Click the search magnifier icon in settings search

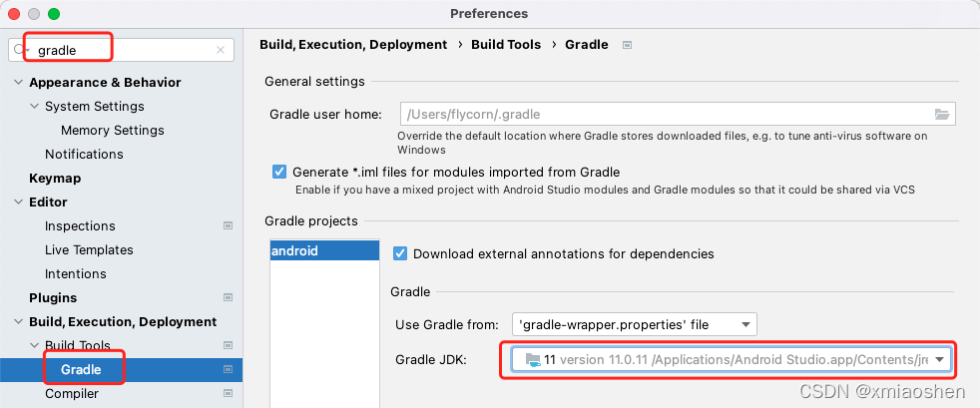click(19, 50)
